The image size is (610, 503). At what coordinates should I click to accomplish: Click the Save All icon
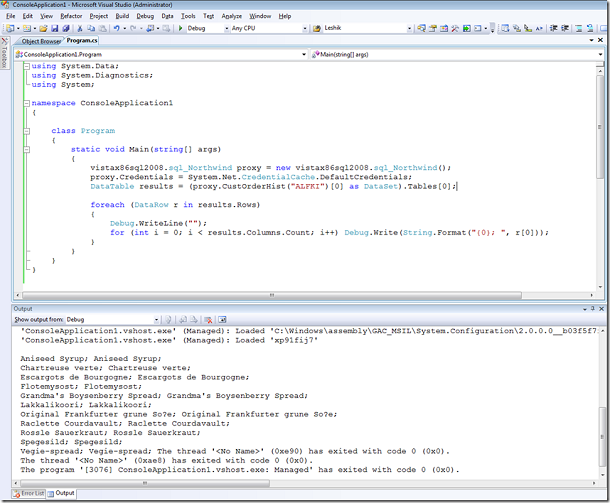tap(66, 28)
